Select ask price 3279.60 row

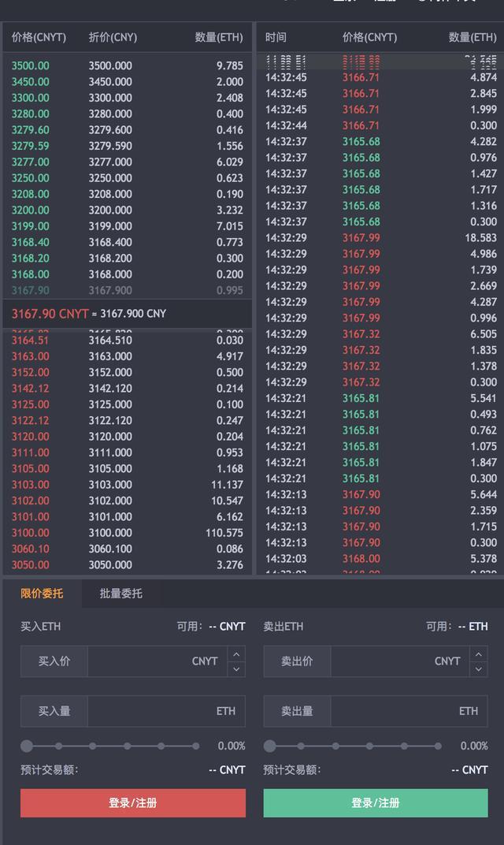(x=127, y=130)
